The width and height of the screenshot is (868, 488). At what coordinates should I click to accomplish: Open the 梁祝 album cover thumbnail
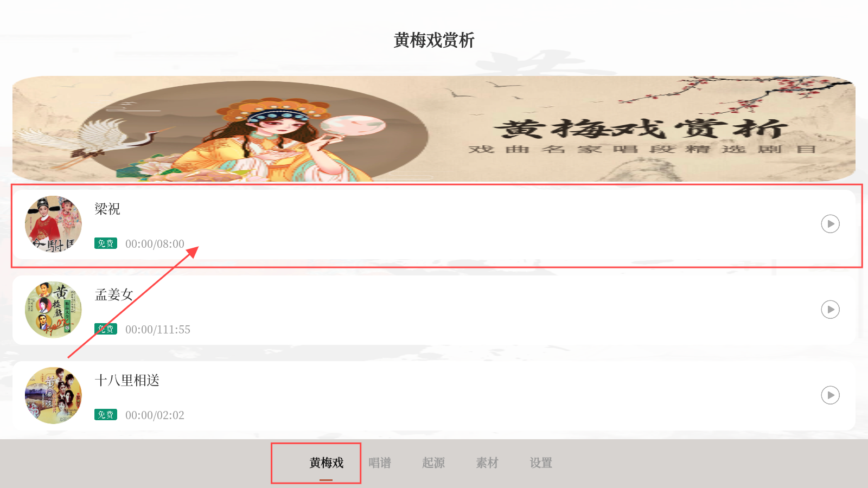[x=53, y=224]
